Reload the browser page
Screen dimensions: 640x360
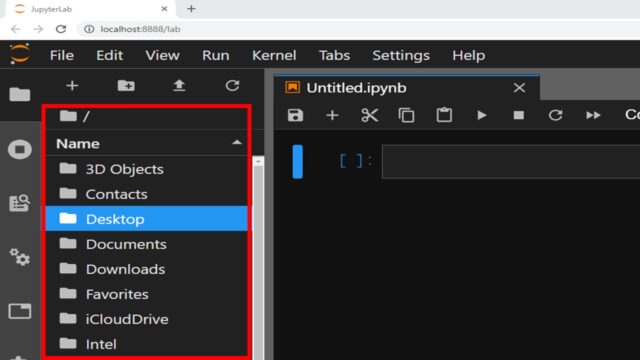tap(61, 29)
